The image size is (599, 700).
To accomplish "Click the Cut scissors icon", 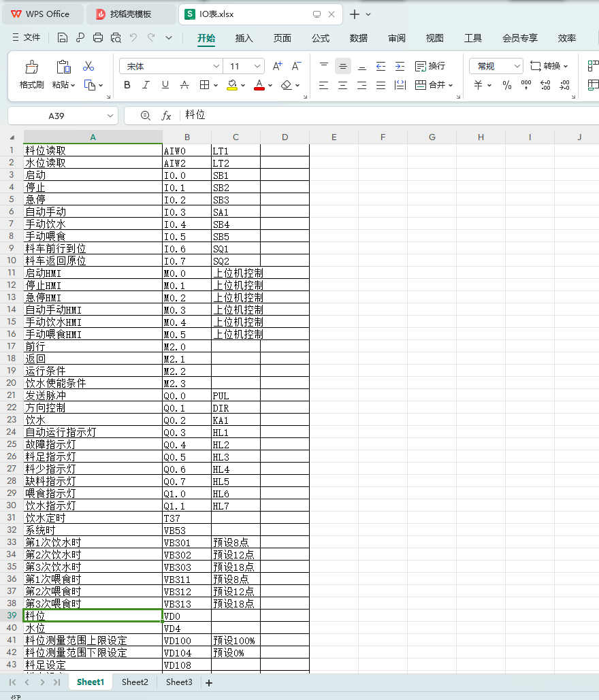I will pos(88,67).
